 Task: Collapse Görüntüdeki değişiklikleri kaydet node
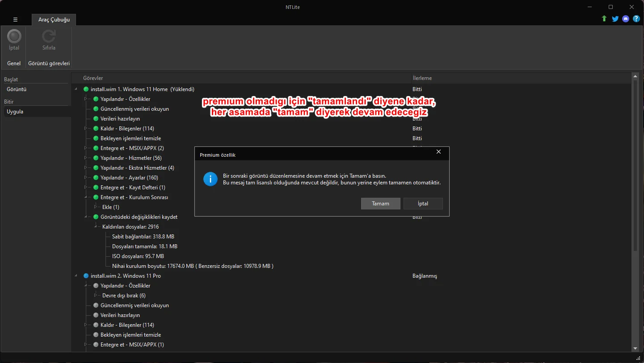click(86, 217)
